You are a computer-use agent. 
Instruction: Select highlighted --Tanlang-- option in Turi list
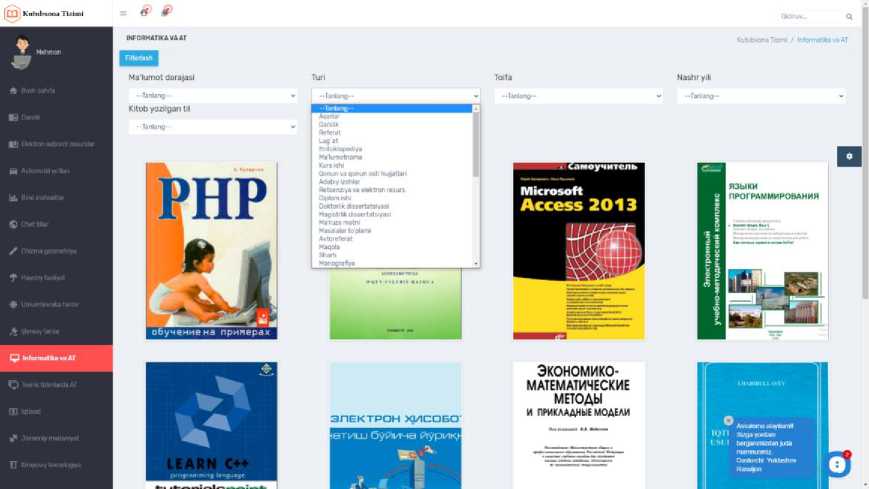point(392,109)
